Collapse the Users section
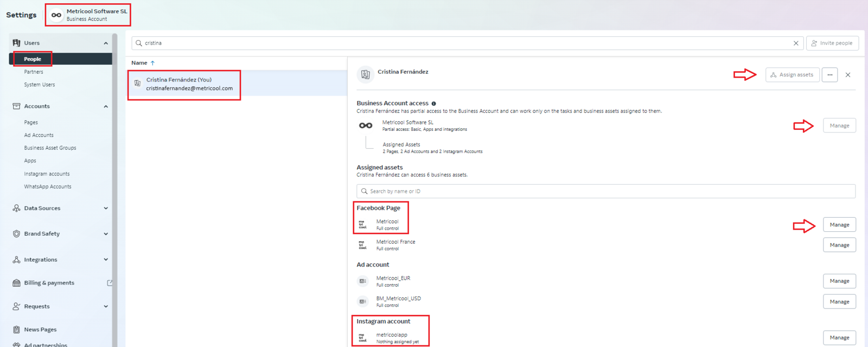Image resolution: width=868 pixels, height=347 pixels. coord(106,43)
